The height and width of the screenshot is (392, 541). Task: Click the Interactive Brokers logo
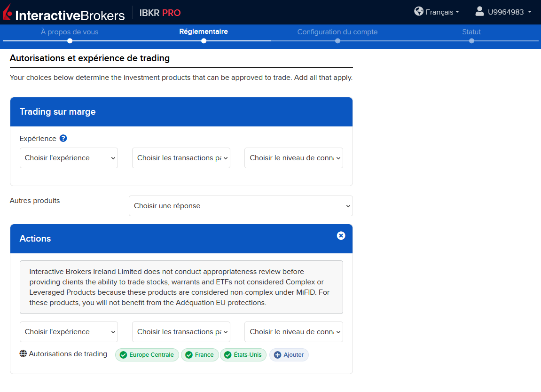(x=64, y=13)
